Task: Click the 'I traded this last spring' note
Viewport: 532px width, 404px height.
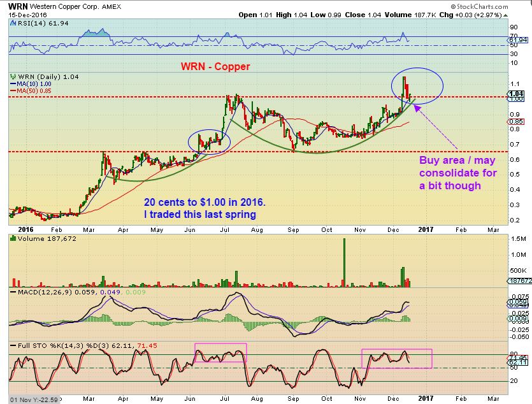Action: click(x=200, y=214)
